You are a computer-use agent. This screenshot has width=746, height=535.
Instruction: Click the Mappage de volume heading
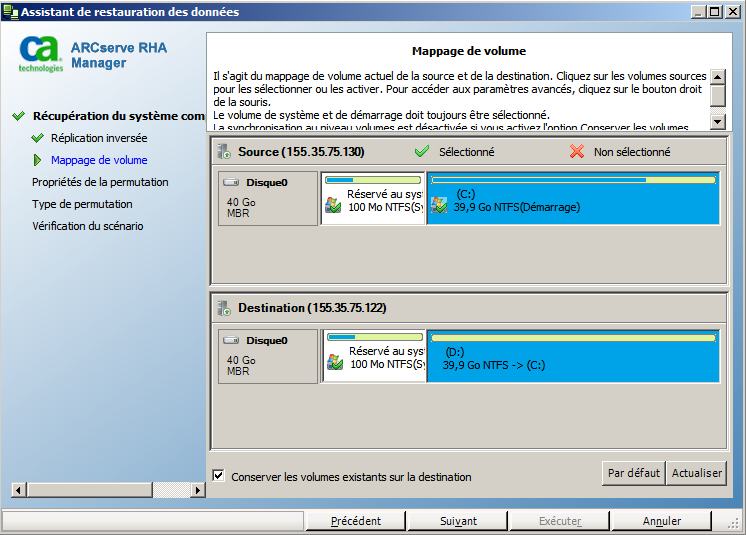469,51
